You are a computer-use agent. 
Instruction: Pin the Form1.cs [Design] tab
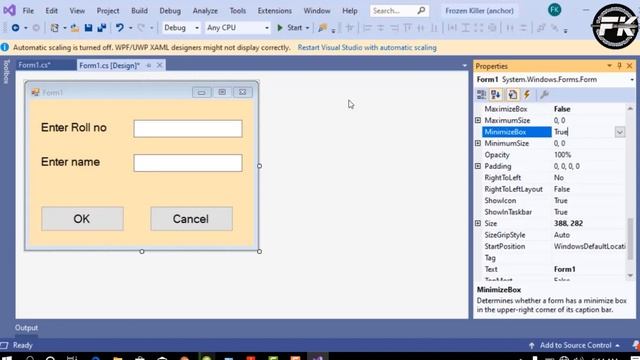pyautogui.click(x=149, y=65)
